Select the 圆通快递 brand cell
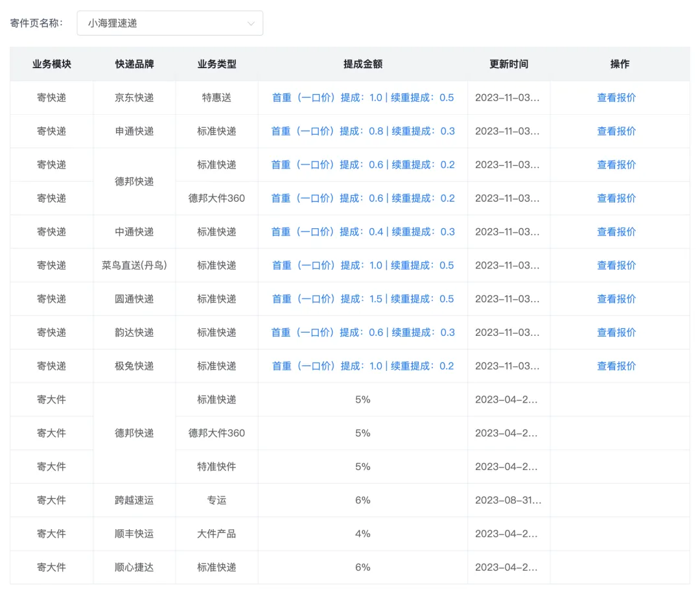This screenshot has height=592, width=700. point(134,299)
